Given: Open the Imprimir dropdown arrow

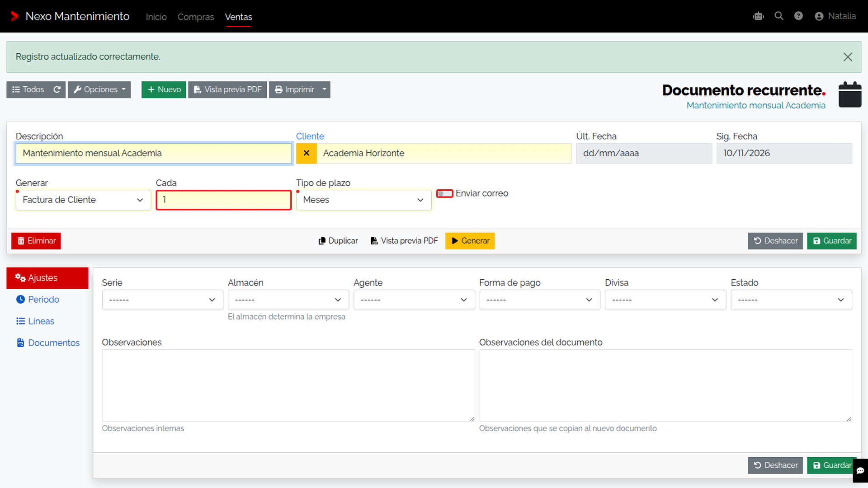Looking at the screenshot, I should (x=325, y=89).
